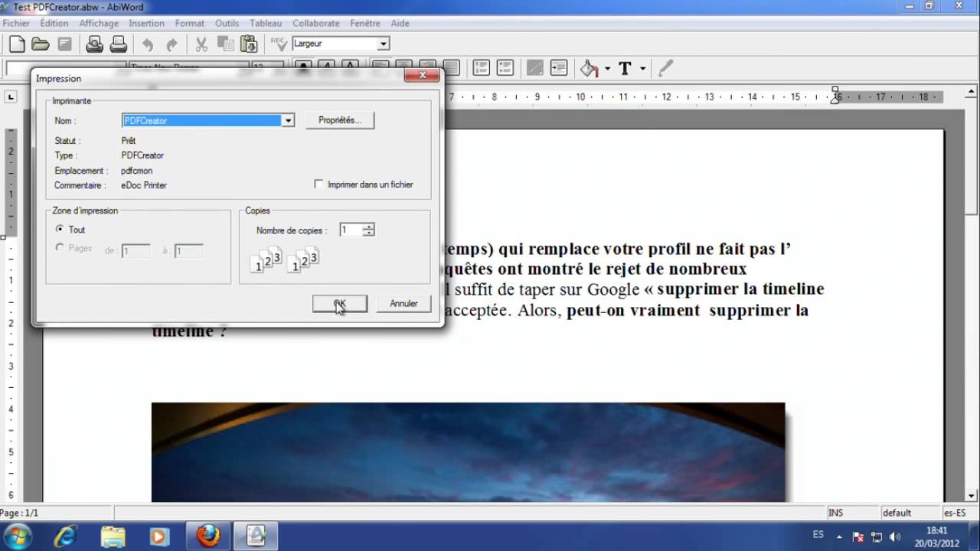Click the page range 'de' field

click(x=136, y=251)
